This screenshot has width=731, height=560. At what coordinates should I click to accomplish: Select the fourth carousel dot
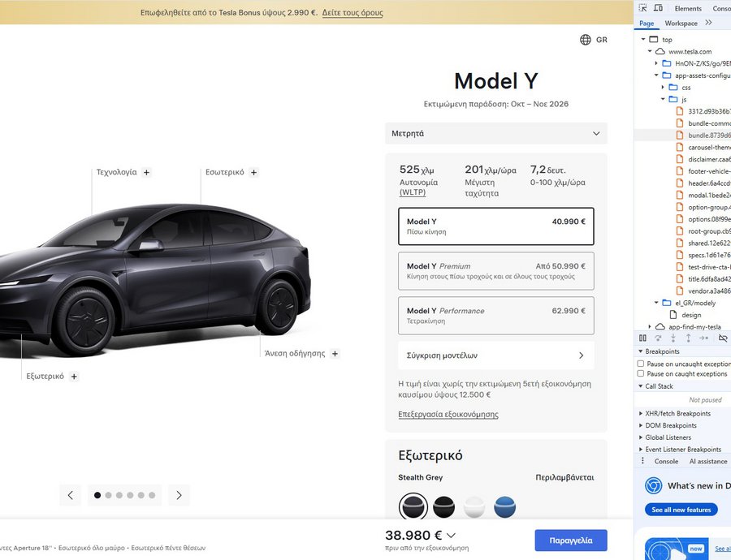[x=130, y=495]
